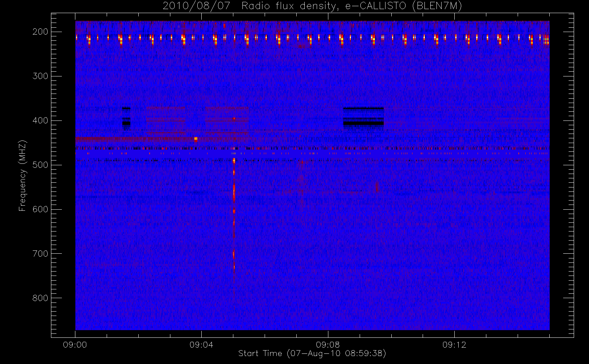Click the "Start Time (07-Aug-10 08:59:38)" axis label
Screen dimensions: 589x364
(312, 353)
